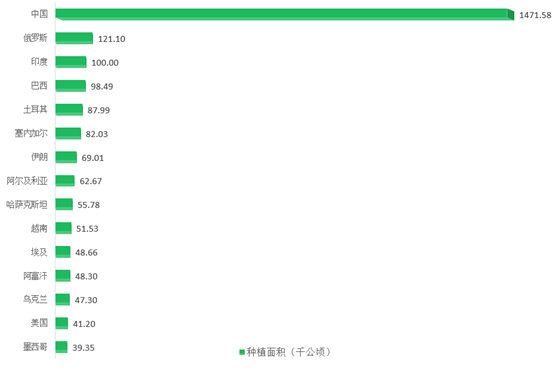
Task: Click the Ukraine bar labeled 47.30
Action: click(63, 299)
